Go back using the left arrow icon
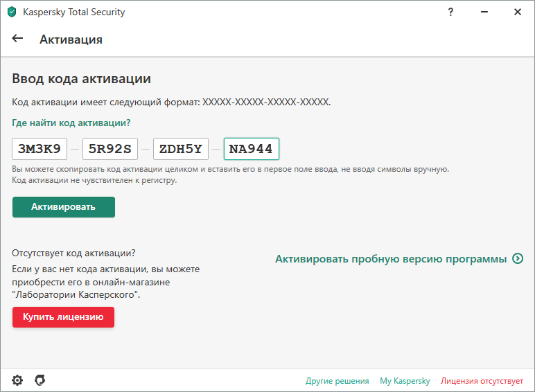The height and width of the screenshot is (392, 535). pyautogui.click(x=18, y=39)
